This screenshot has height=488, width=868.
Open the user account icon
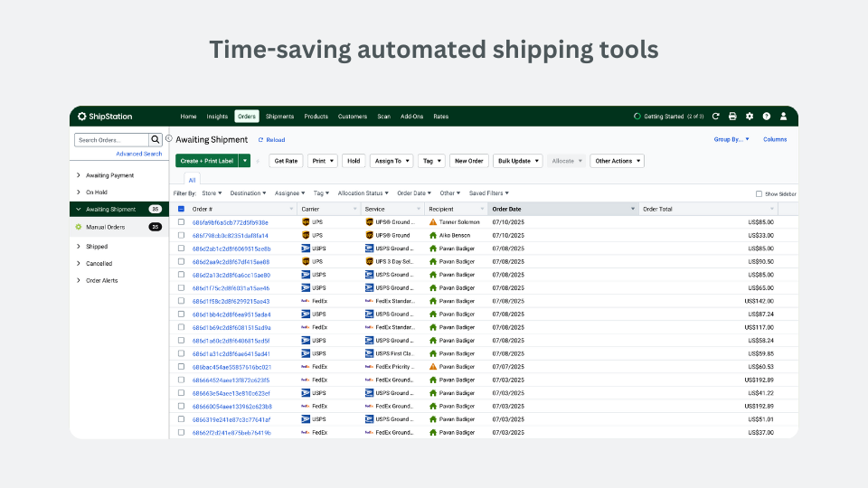783,117
